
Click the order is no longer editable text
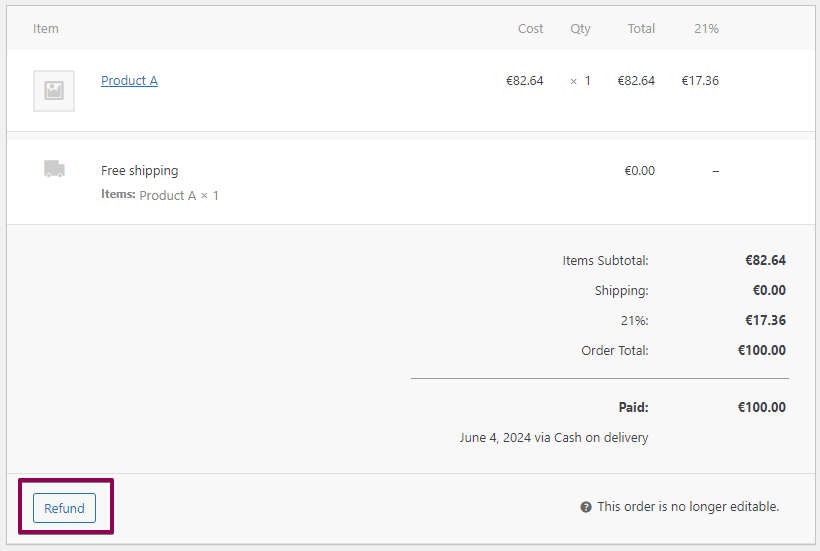688,507
